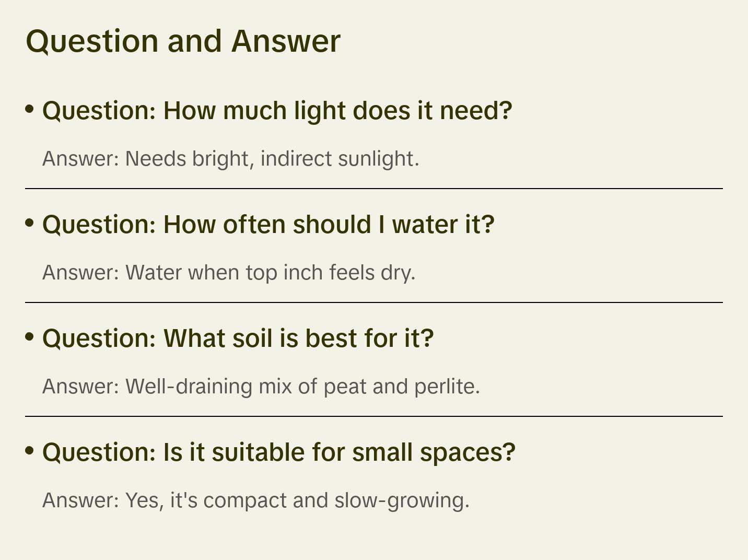Click the bullet beside the soil question
This screenshot has height=560, width=748.
click(x=30, y=337)
